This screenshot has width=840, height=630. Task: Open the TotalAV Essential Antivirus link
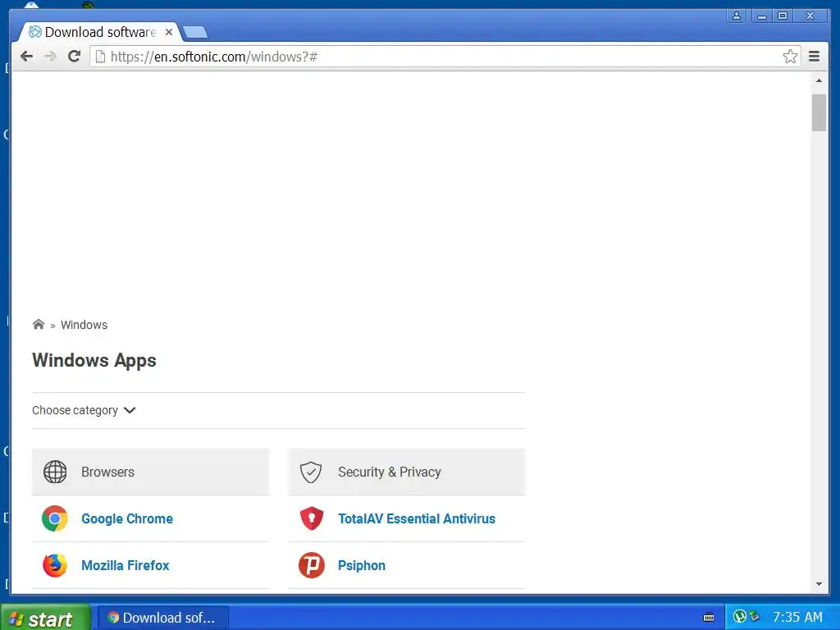pyautogui.click(x=416, y=518)
